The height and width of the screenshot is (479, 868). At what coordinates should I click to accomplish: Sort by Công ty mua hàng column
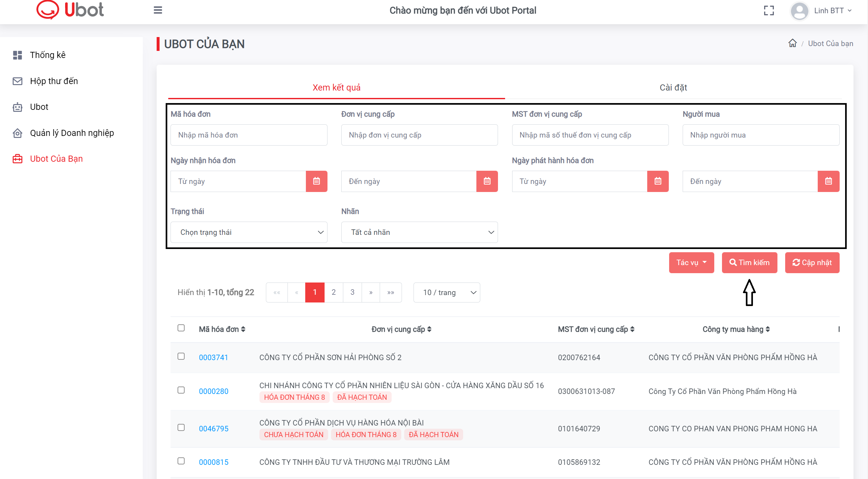click(x=736, y=329)
